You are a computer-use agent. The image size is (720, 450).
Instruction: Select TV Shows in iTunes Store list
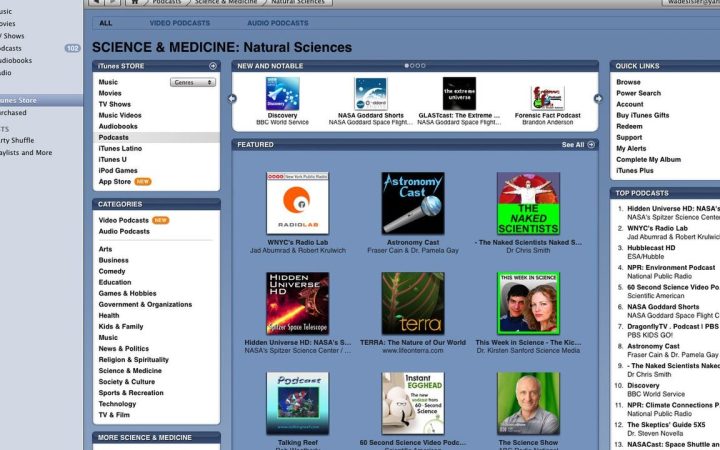pyautogui.click(x=114, y=104)
